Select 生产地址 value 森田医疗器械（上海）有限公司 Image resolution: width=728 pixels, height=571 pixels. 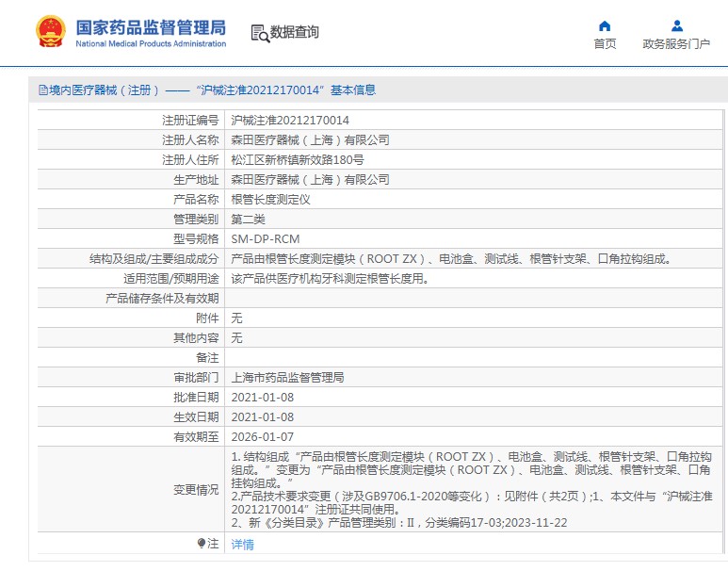[x=310, y=179]
